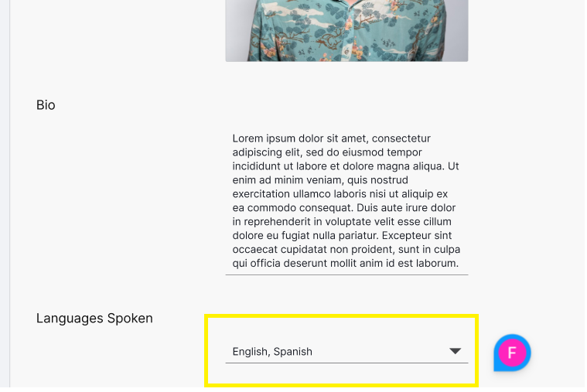Select the profile photo with floral shirt

coord(346,31)
